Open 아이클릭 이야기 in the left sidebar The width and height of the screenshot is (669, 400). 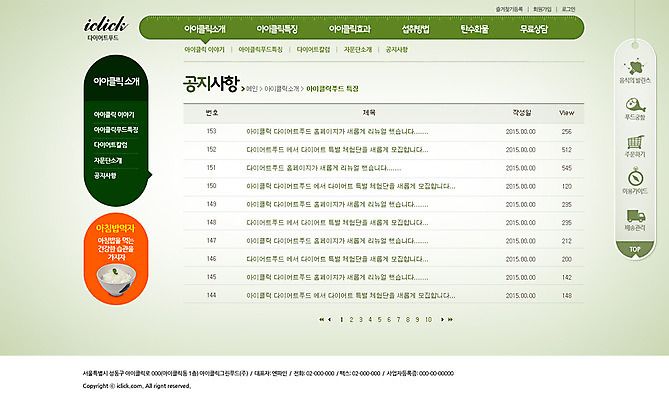pyautogui.click(x=114, y=115)
